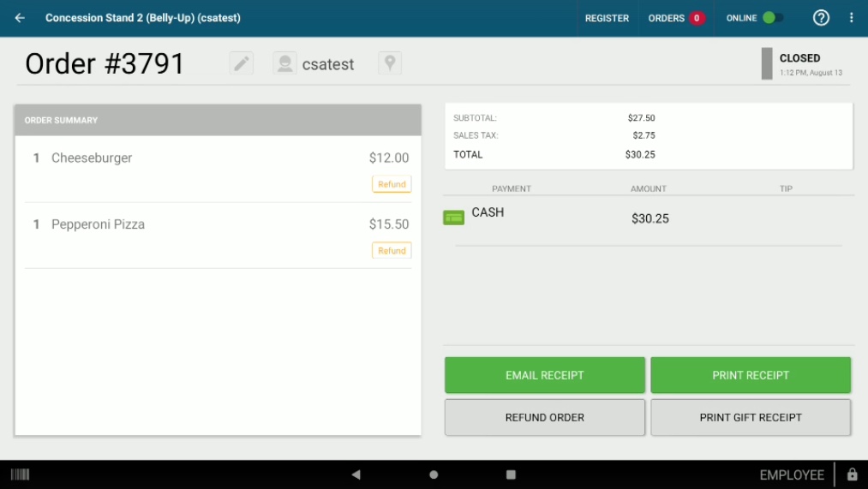
Task: Tap the Android recent apps square
Action: pos(511,474)
